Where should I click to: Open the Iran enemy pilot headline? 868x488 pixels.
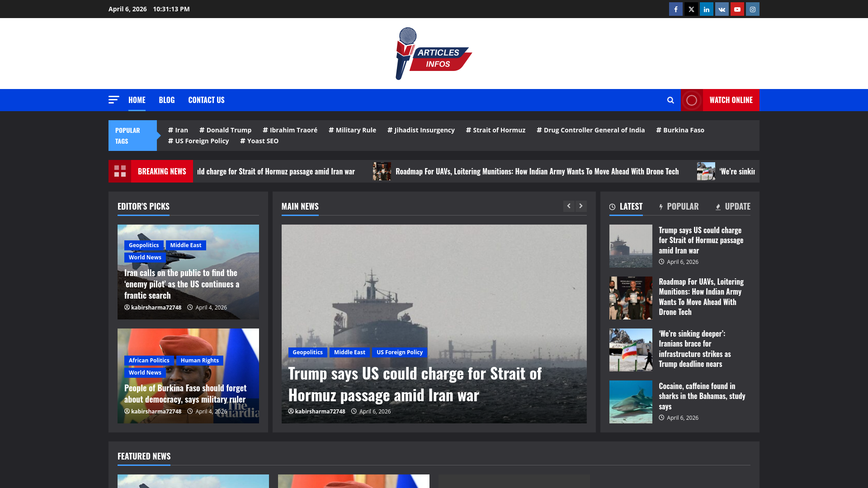point(182,284)
